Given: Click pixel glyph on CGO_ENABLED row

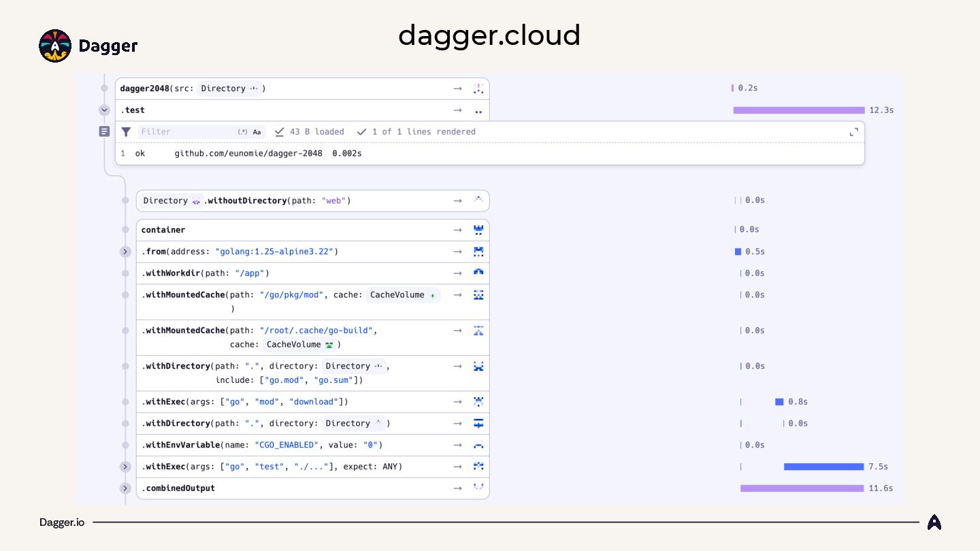Looking at the screenshot, I should tap(478, 446).
